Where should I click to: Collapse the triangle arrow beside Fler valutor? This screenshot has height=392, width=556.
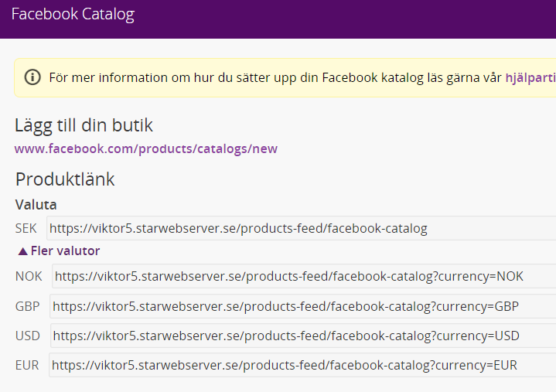(x=22, y=251)
